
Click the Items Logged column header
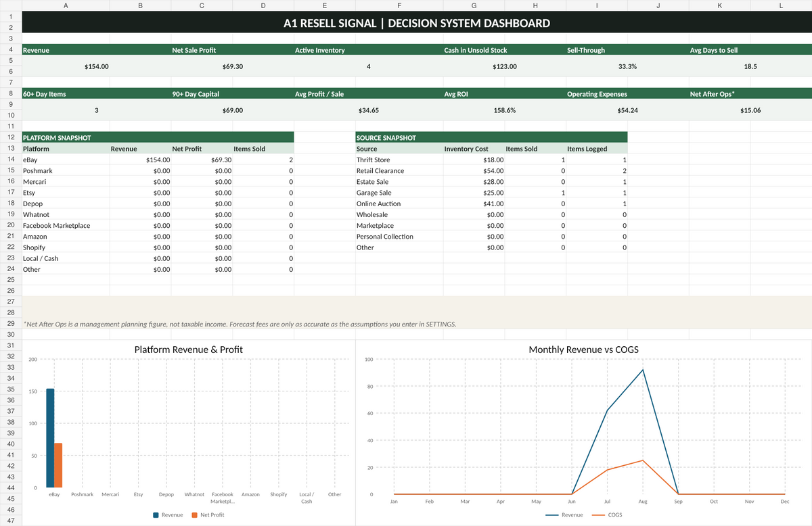point(597,149)
